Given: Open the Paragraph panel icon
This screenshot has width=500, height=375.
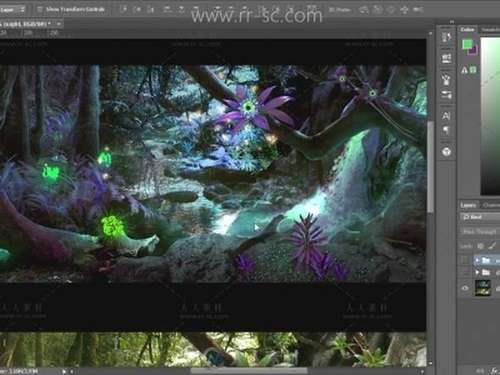Looking at the screenshot, I should click(x=446, y=130).
